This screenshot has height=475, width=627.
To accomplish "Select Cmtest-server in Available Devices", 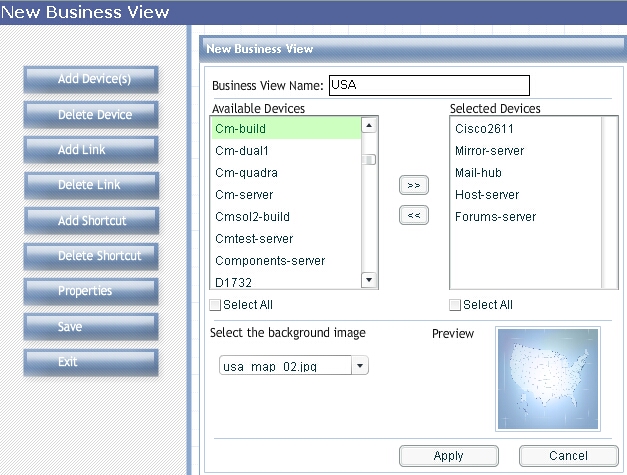I will (286, 238).
